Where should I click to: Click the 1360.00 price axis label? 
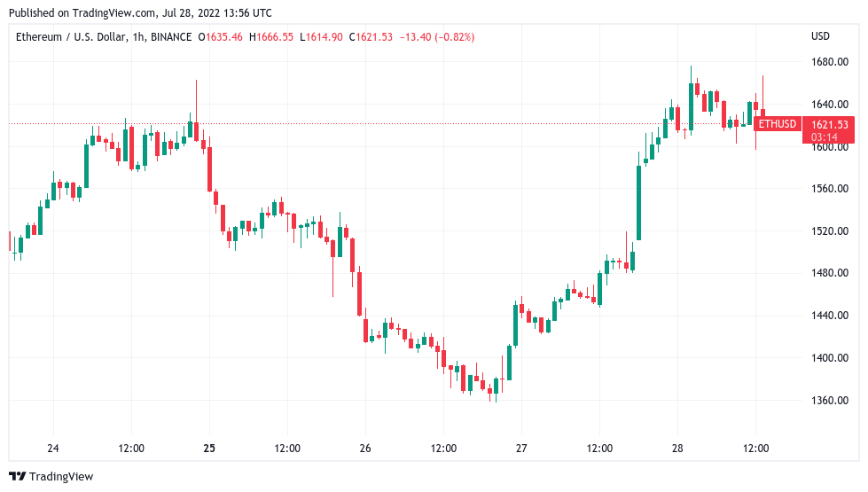[x=829, y=401]
